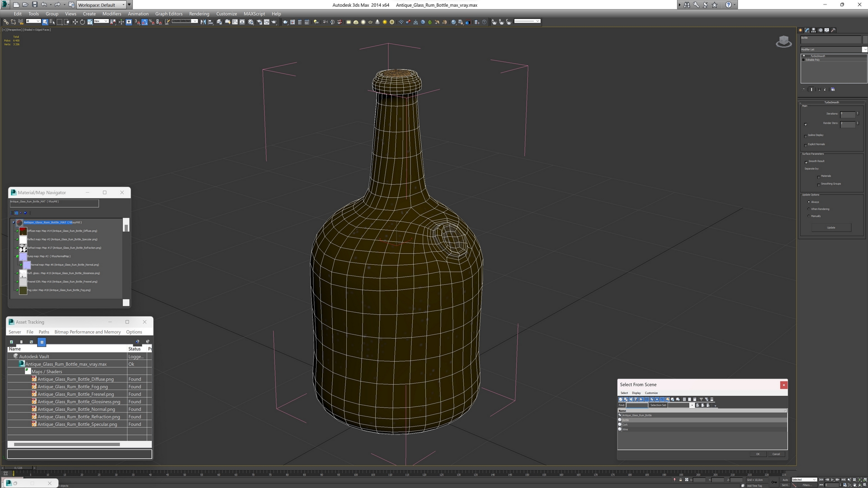Image resolution: width=868 pixels, height=488 pixels.
Task: Open the Selection Set dropdown arrow
Action: [692, 405]
